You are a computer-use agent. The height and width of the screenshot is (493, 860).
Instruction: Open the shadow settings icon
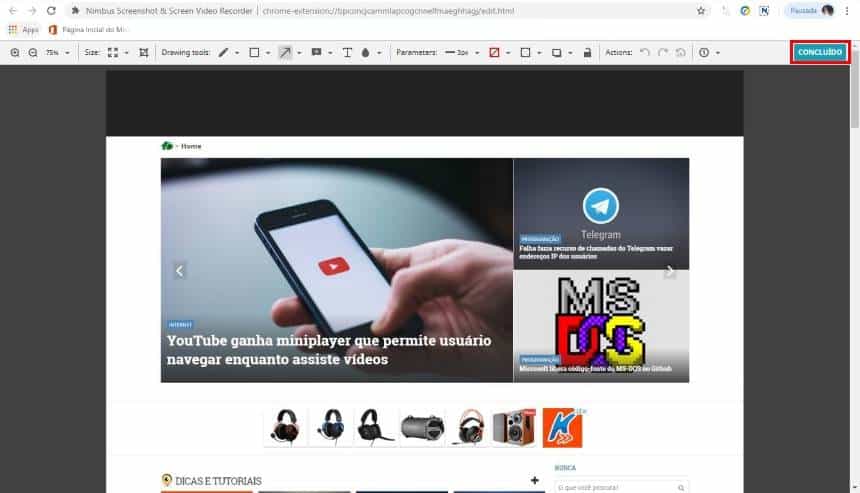click(x=557, y=53)
